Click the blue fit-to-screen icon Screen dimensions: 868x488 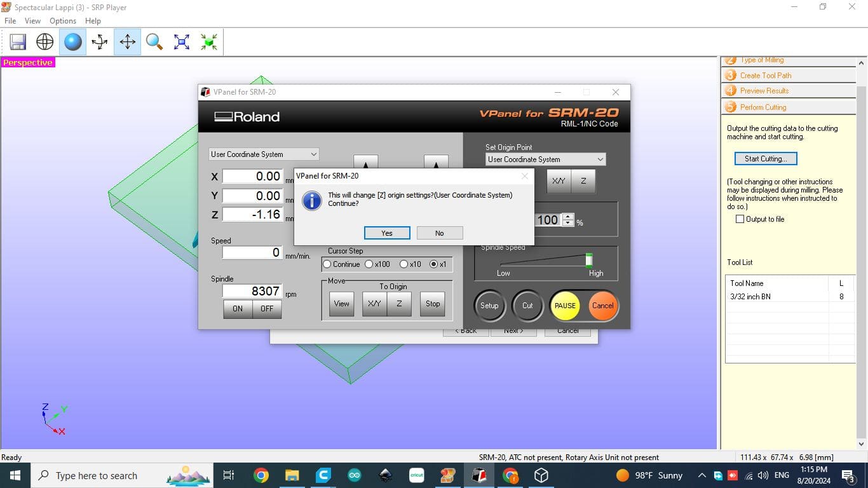pos(182,43)
